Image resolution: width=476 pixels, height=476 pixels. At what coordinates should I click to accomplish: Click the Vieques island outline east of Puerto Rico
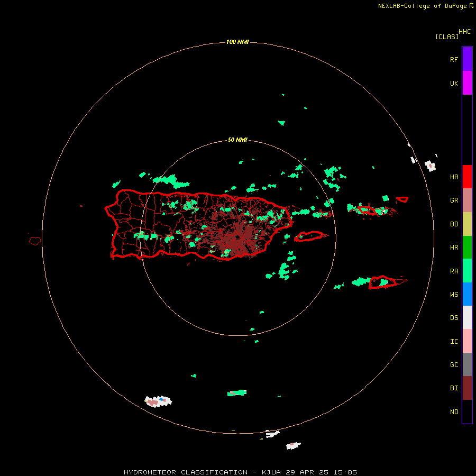(x=308, y=236)
